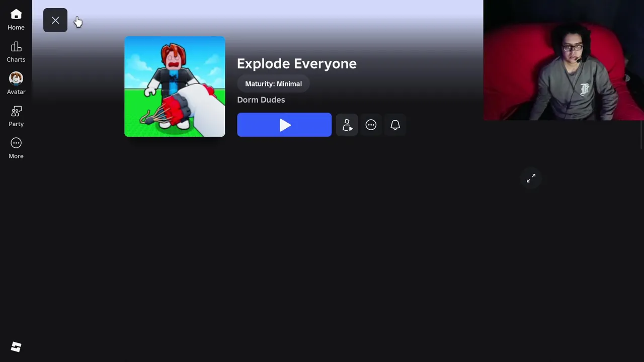Open the Dorm Dudes creator link
The image size is (644, 362).
point(261,100)
